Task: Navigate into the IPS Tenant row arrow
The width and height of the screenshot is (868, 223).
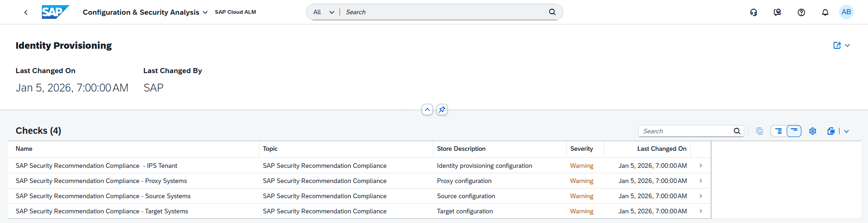Action: (x=701, y=166)
